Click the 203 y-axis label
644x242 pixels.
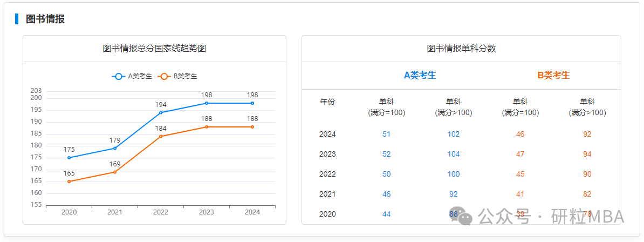(x=36, y=91)
